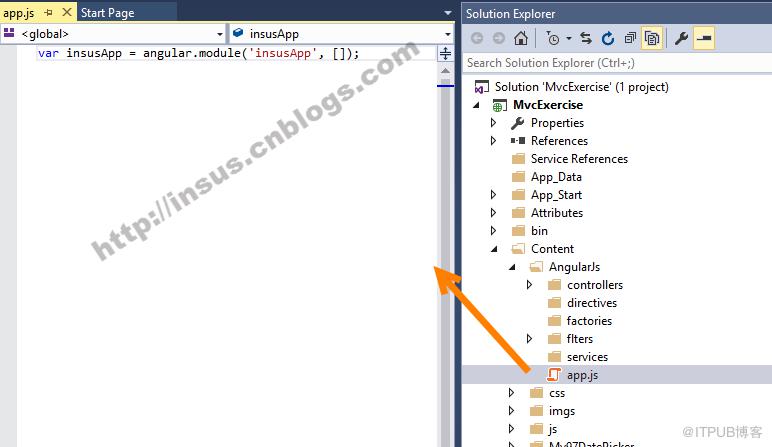
Task: Expand the css folder
Action: tap(511, 393)
